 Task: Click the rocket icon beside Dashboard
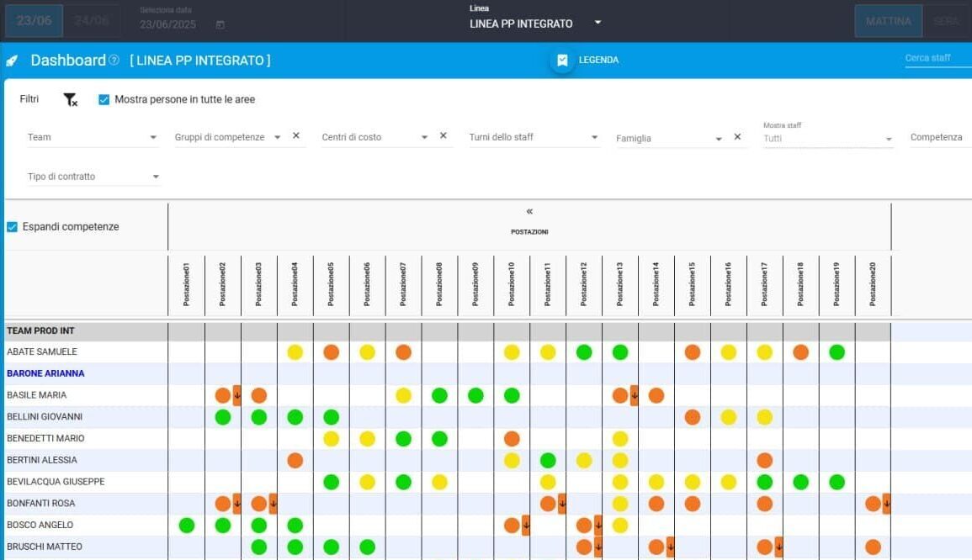[12, 61]
